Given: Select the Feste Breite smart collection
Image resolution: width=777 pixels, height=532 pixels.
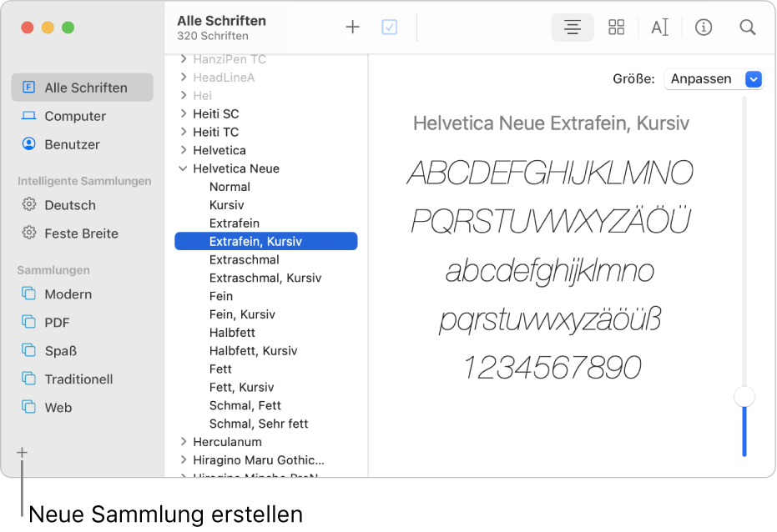Looking at the screenshot, I should pyautogui.click(x=82, y=233).
